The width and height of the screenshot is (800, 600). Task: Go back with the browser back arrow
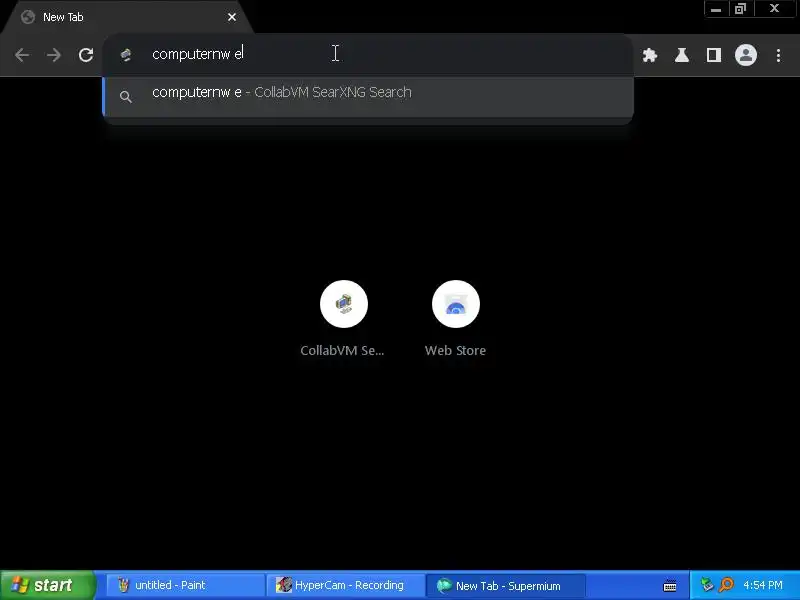pyautogui.click(x=21, y=55)
